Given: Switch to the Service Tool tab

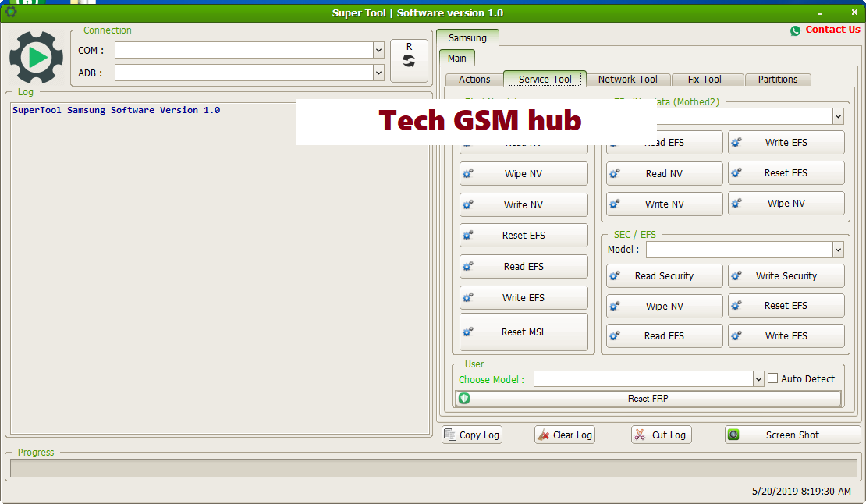Looking at the screenshot, I should click(x=545, y=79).
